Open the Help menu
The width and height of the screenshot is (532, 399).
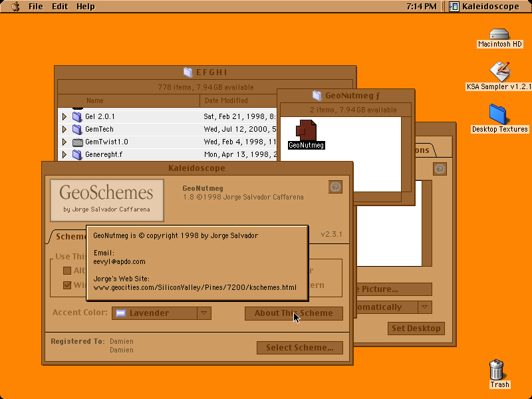(x=86, y=7)
